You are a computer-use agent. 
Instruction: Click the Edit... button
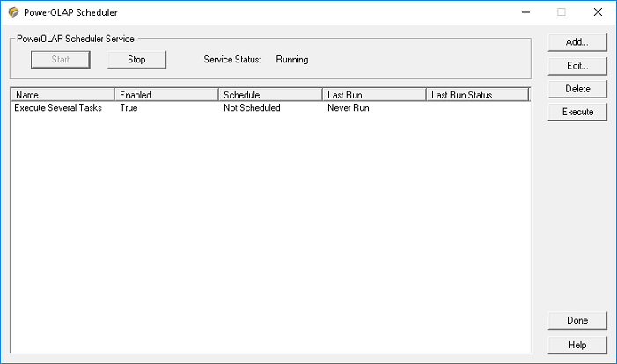[x=577, y=66]
